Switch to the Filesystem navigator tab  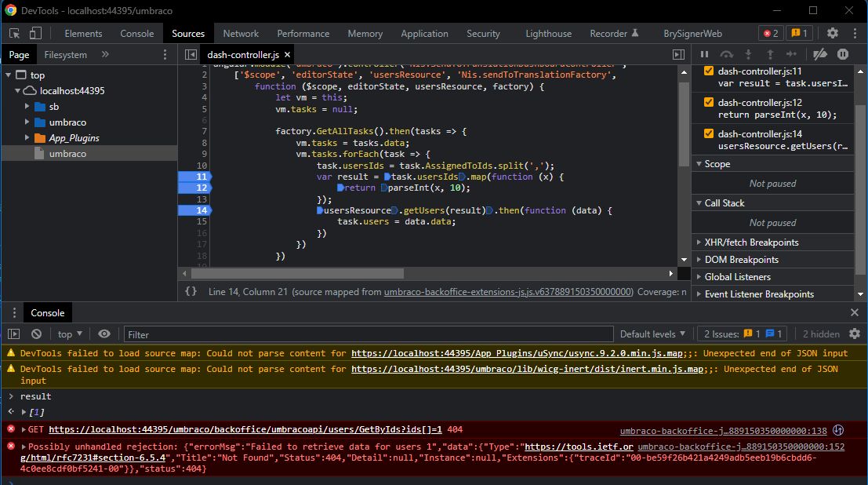pyautogui.click(x=65, y=54)
